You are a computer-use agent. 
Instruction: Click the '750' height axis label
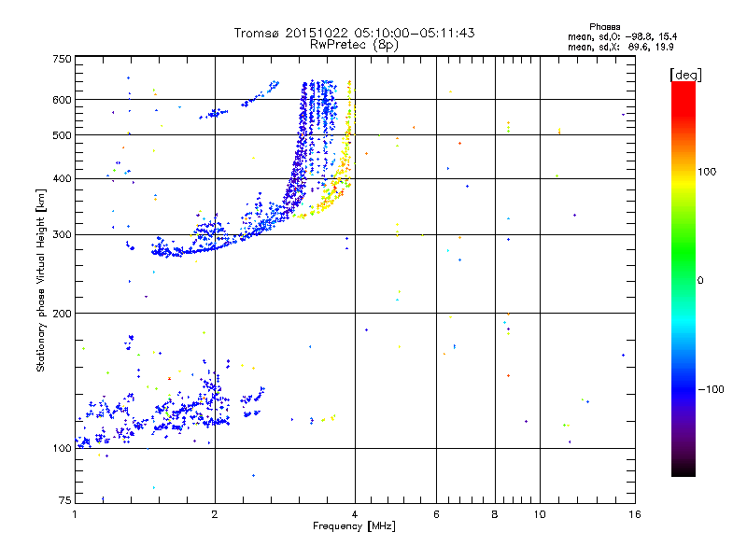coord(63,59)
